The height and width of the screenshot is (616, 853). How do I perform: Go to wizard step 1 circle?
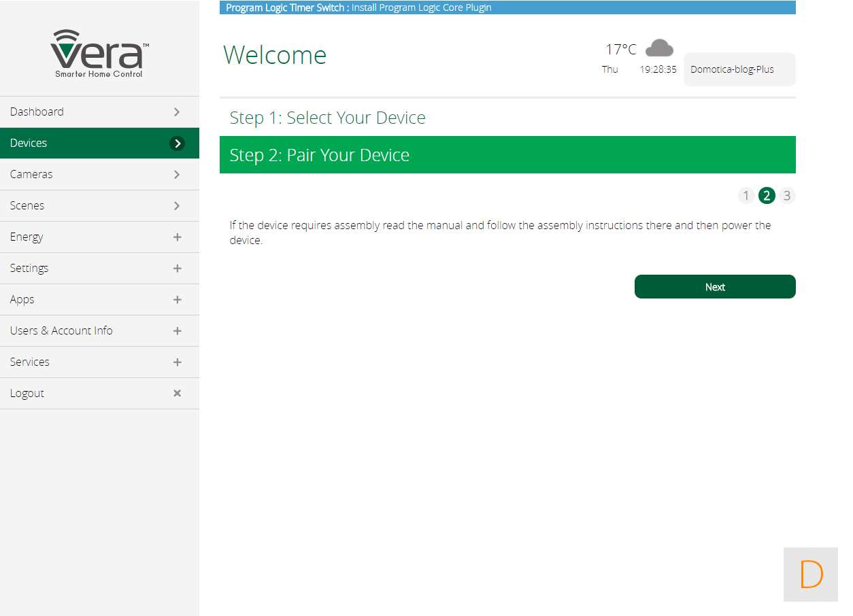click(746, 196)
